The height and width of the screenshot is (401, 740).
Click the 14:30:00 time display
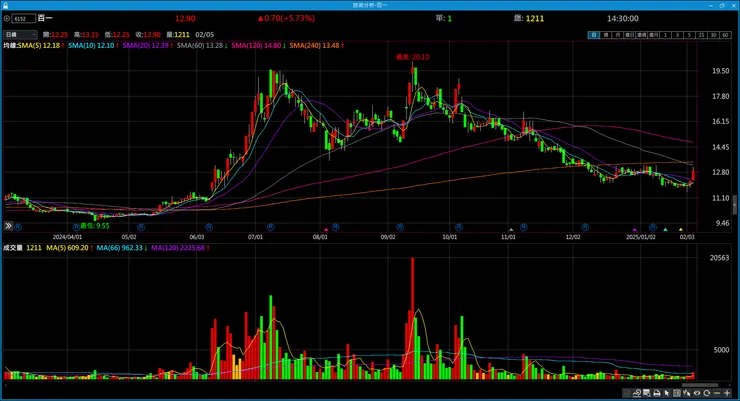622,18
